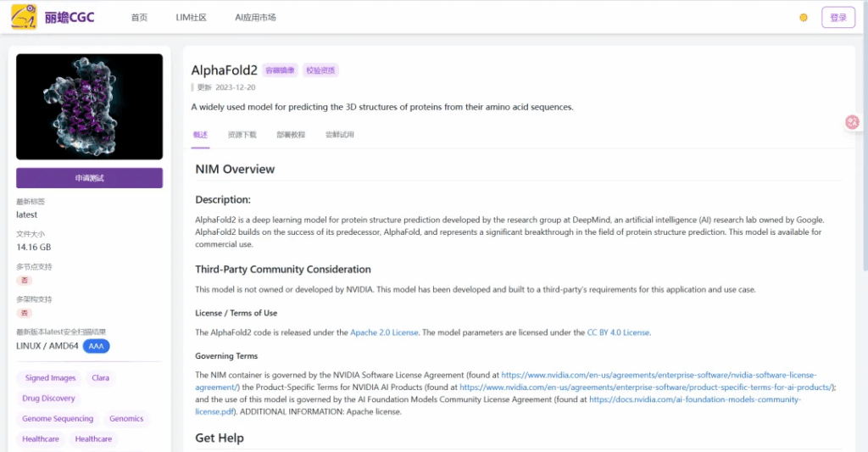Open the pink floating assistant icon

coord(852,122)
